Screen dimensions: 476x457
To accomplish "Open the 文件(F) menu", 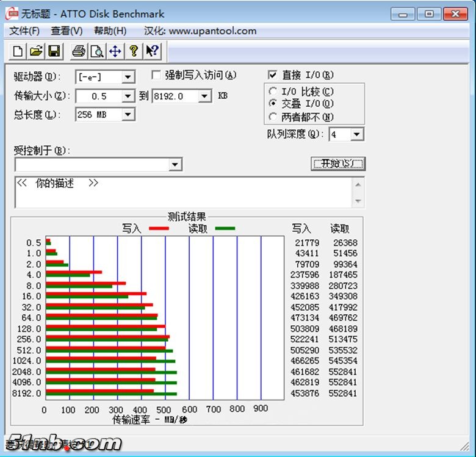I will [24, 31].
